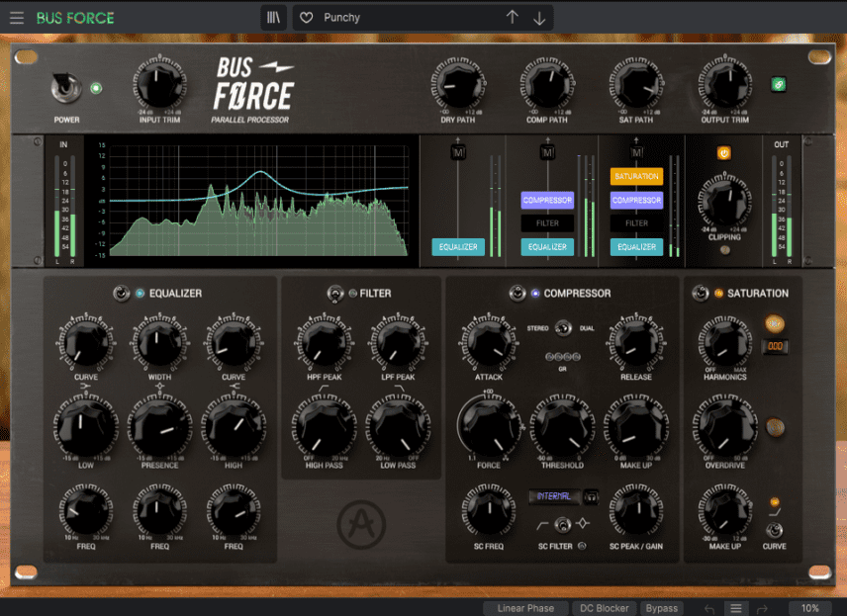Flip the Saturation Curve switch
This screenshot has height=616, width=847.
pos(774,530)
